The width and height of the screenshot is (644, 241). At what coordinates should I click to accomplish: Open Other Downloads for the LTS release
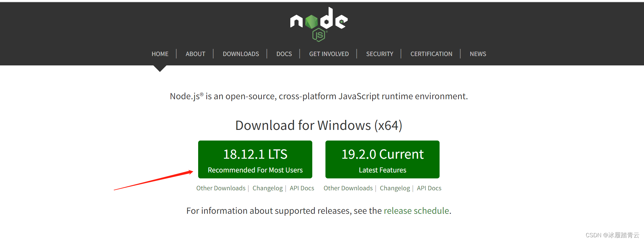coord(221,188)
